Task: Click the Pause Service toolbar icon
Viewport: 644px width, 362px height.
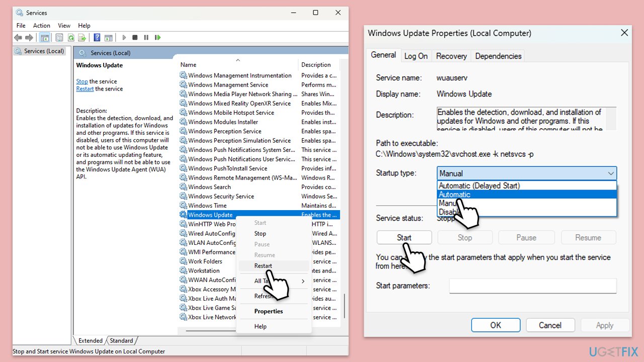Action: [x=146, y=38]
